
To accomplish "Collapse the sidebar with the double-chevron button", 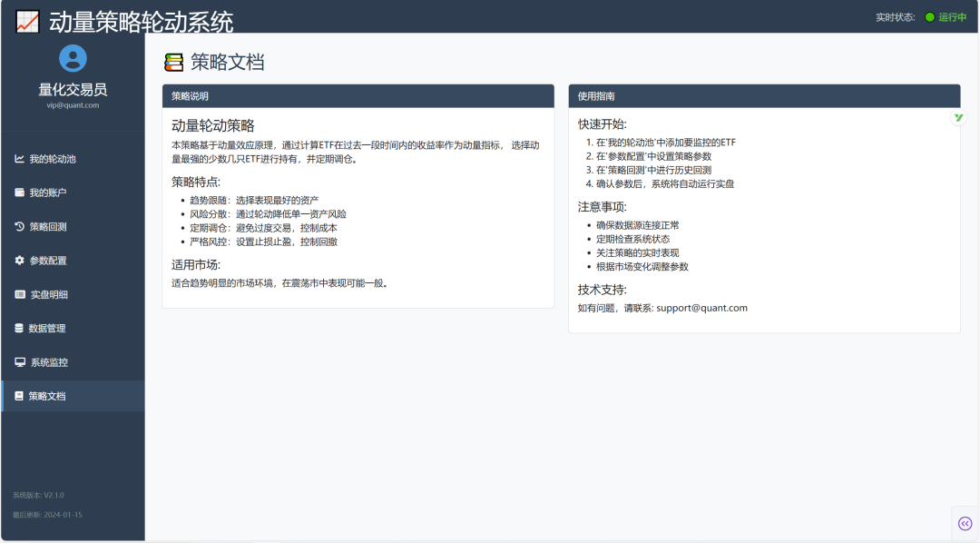I will tap(965, 523).
